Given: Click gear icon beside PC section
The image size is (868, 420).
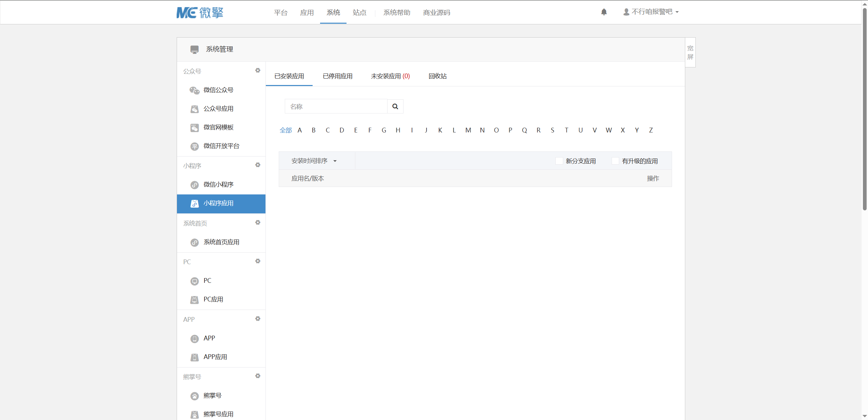Looking at the screenshot, I should (x=258, y=261).
